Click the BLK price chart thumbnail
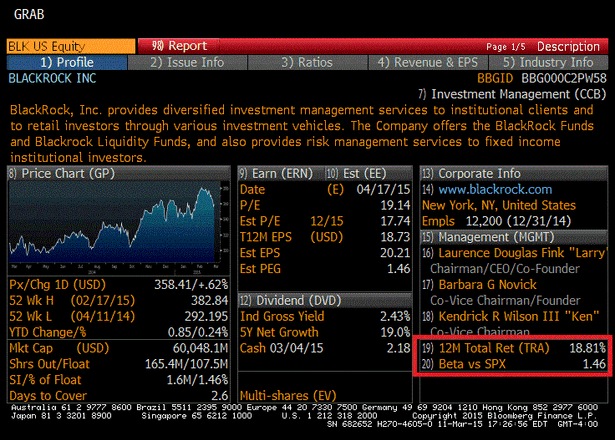The image size is (615, 440). [118, 228]
